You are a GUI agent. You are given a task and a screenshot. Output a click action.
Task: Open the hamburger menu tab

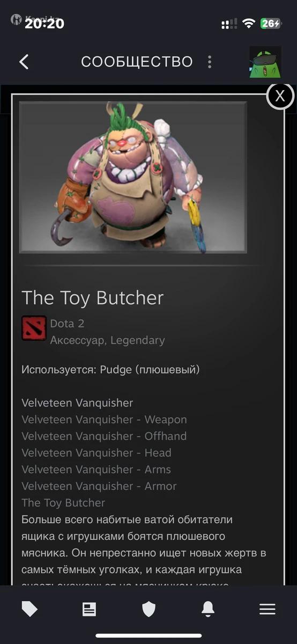tap(268, 609)
